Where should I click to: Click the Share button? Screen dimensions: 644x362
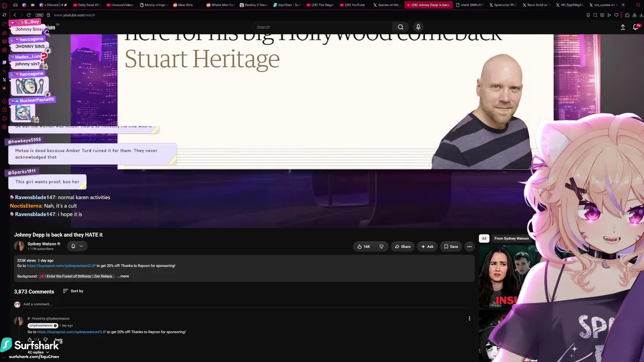coord(403,246)
